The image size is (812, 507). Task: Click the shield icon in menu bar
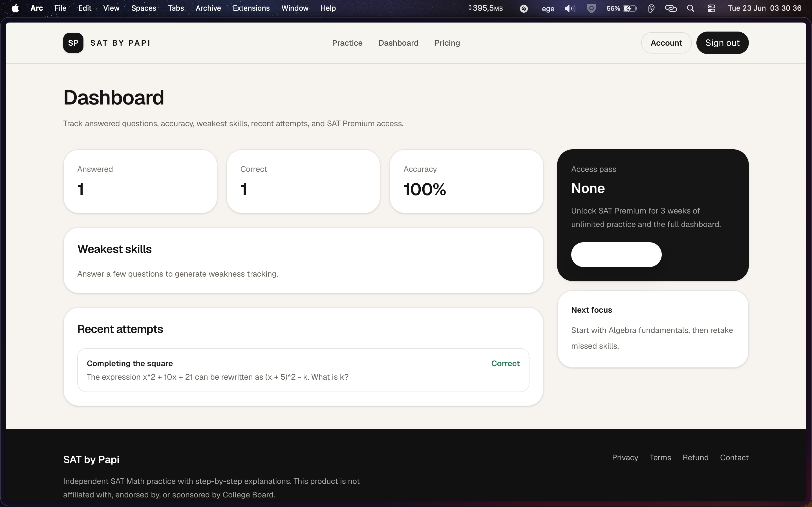coord(592,8)
